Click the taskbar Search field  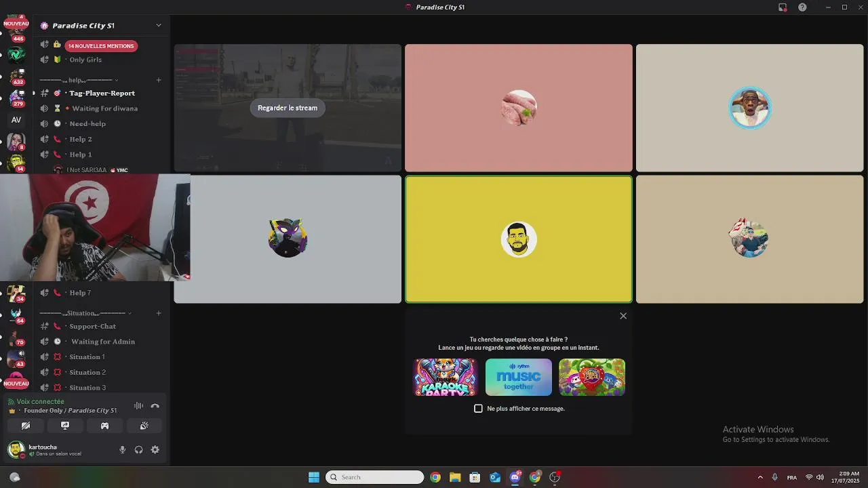click(375, 477)
